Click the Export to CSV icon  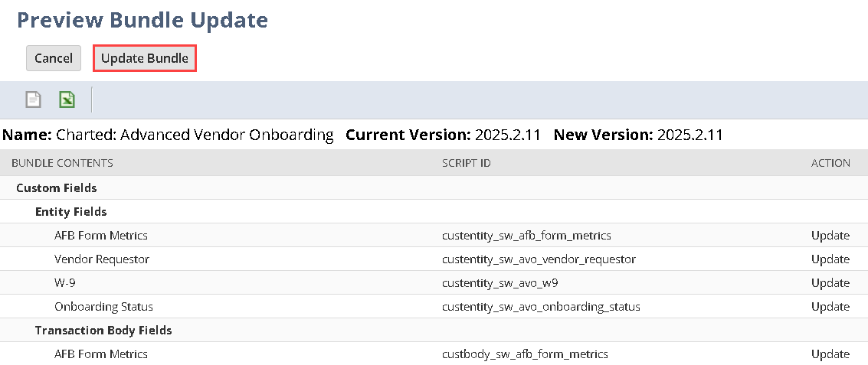pyautogui.click(x=34, y=99)
